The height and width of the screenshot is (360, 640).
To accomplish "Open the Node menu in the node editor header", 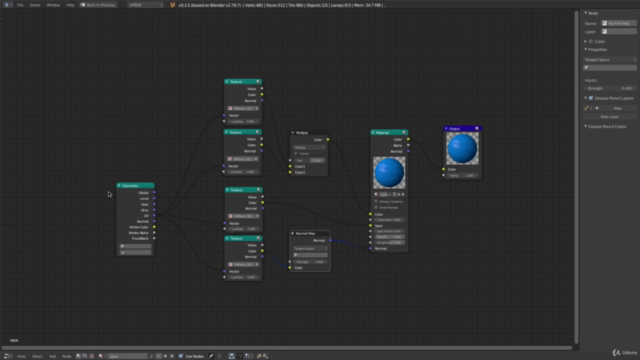I will pyautogui.click(x=66, y=356).
